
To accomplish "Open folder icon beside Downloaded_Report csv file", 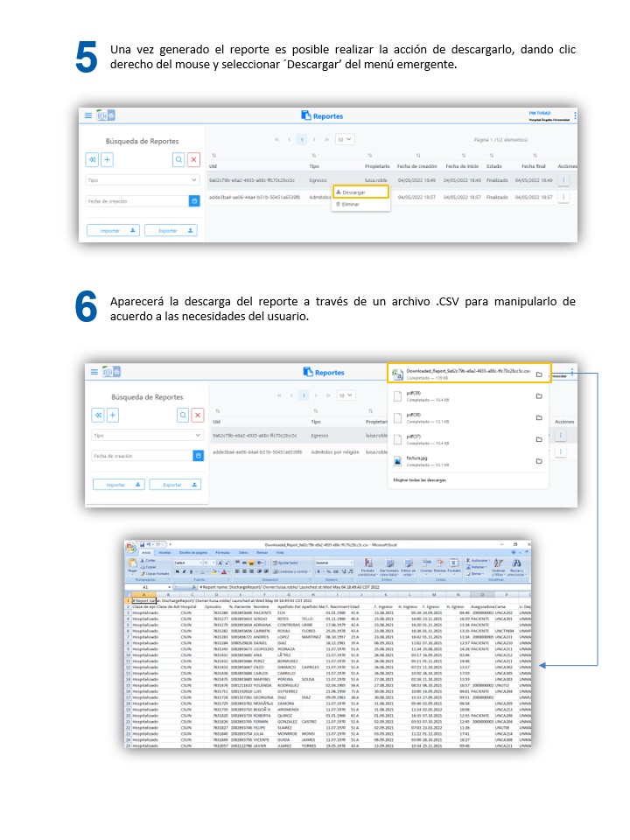I will tap(539, 374).
